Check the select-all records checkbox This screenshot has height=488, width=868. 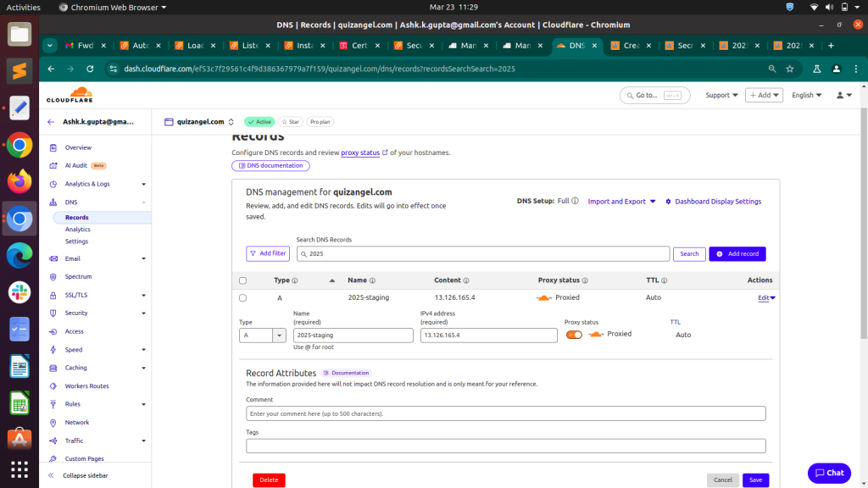(x=243, y=280)
